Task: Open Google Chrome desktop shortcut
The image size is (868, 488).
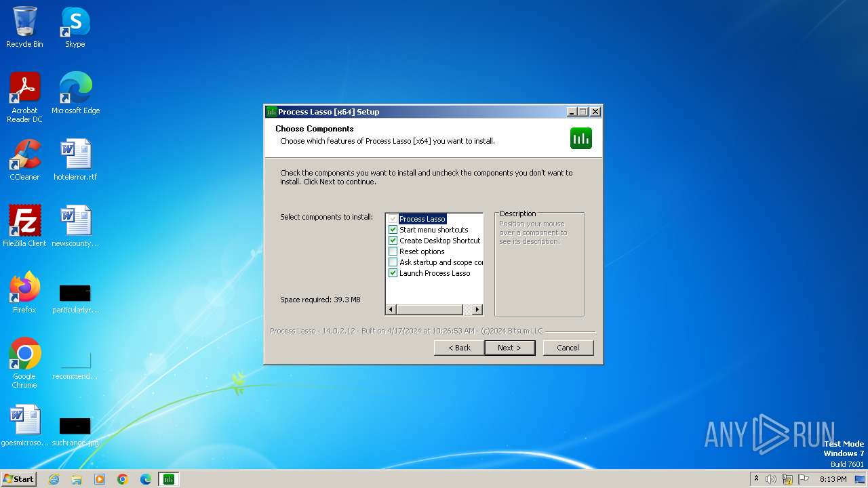Action: (24, 363)
